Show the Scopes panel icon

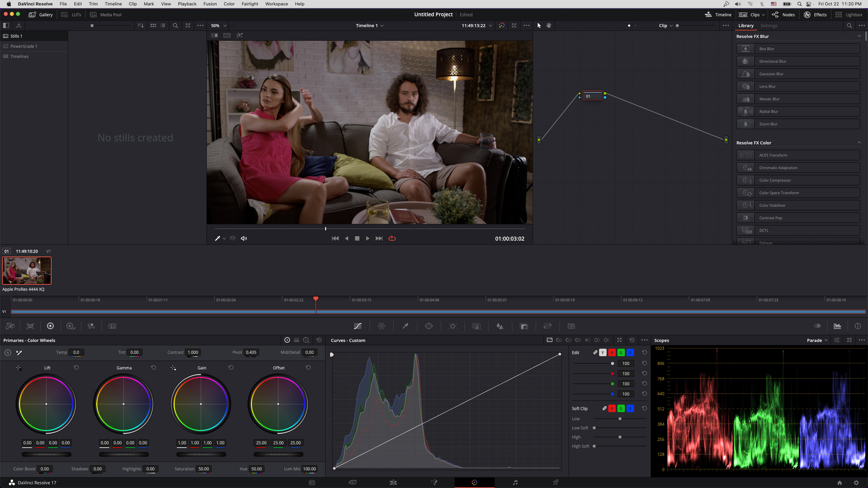coord(837,326)
